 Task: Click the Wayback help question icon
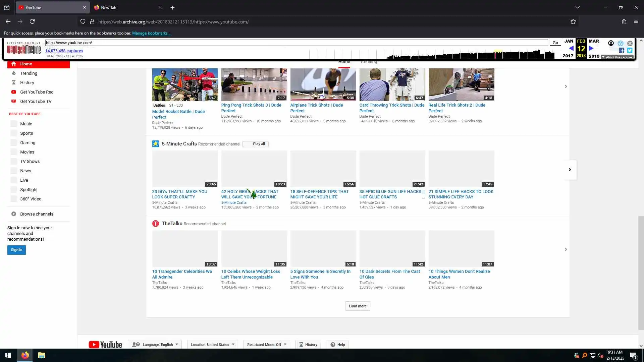point(621,43)
